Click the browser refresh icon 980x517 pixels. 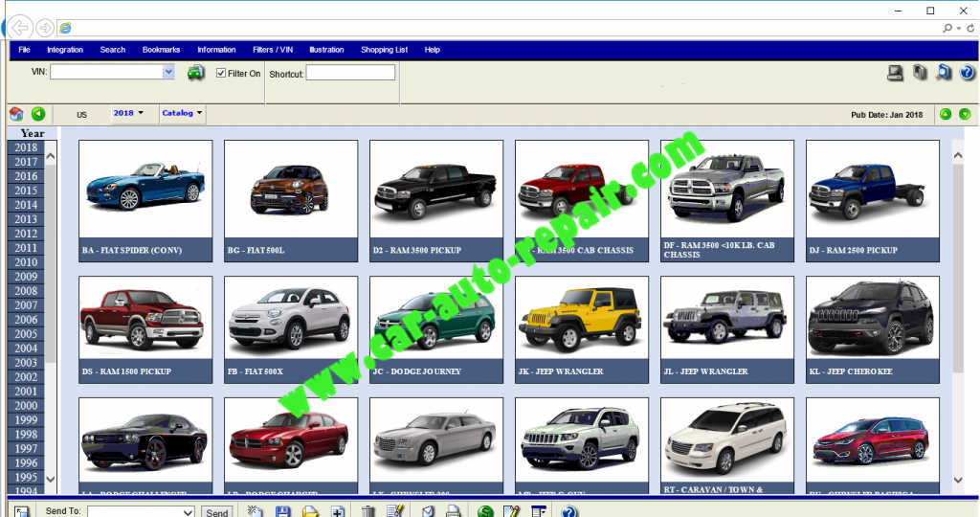click(970, 28)
